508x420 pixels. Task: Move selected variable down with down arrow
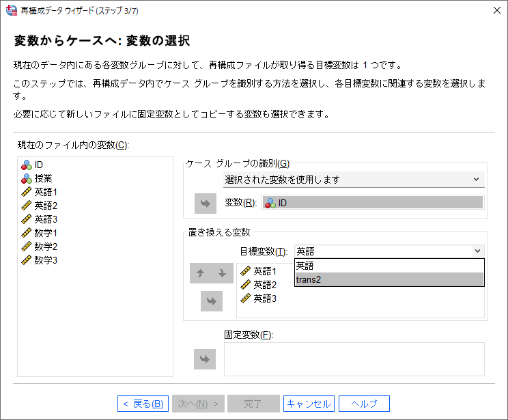pyautogui.click(x=223, y=273)
